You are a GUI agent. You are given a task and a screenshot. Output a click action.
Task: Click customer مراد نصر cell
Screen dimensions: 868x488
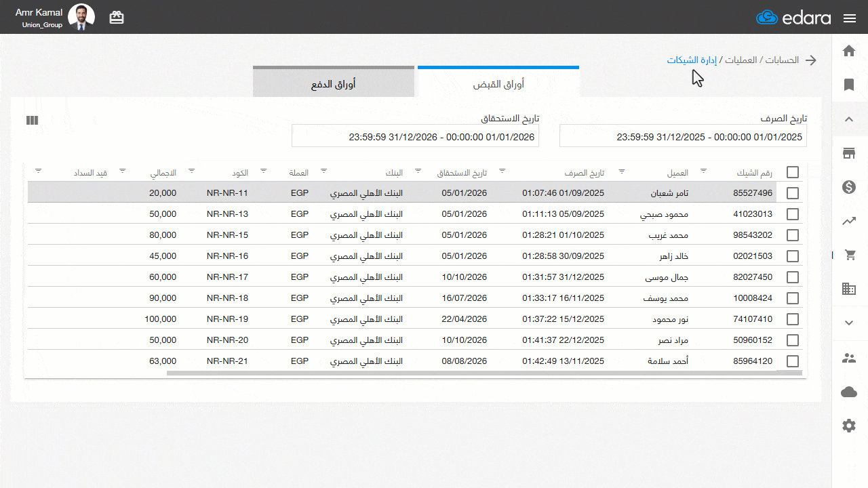pyautogui.click(x=671, y=340)
